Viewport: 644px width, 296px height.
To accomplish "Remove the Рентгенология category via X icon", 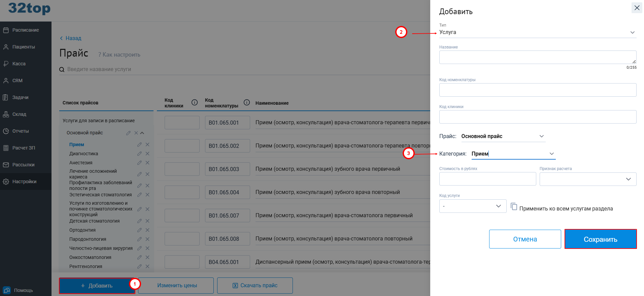I will click(147, 266).
